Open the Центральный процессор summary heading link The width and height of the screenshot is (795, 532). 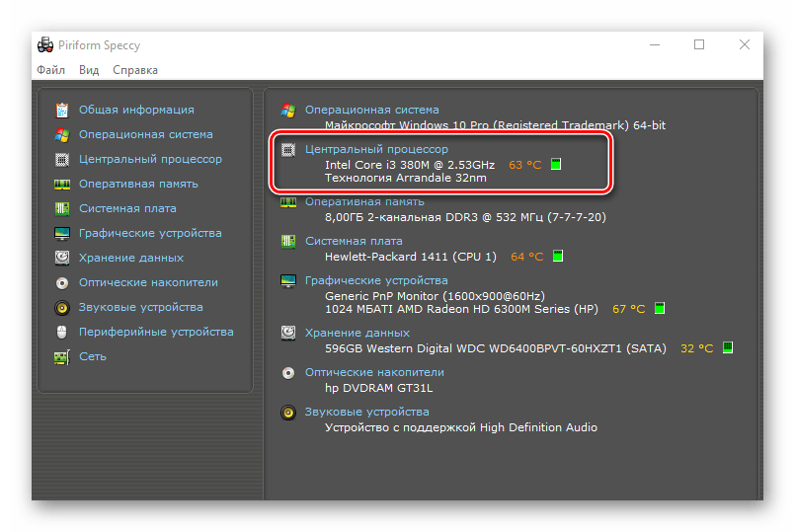(x=376, y=149)
